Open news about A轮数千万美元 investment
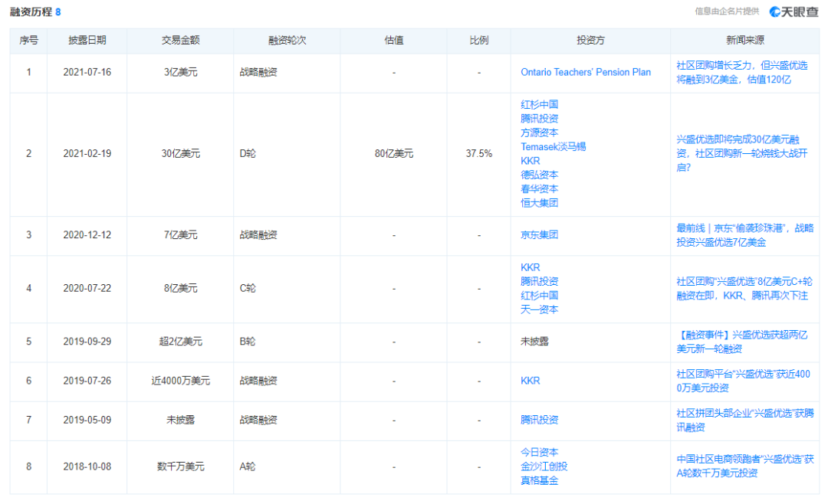The width and height of the screenshot is (828, 504). coord(745,466)
